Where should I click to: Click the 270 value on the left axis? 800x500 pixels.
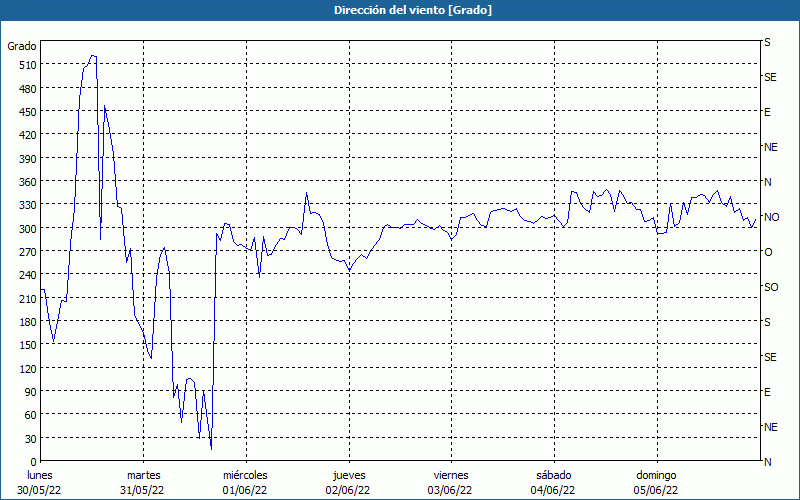click(x=28, y=252)
